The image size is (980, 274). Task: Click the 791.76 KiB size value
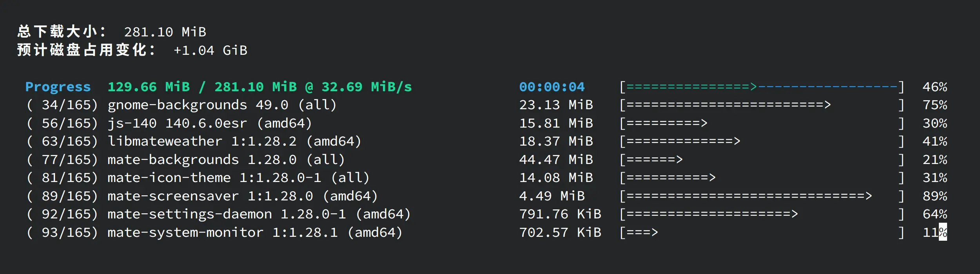click(560, 214)
